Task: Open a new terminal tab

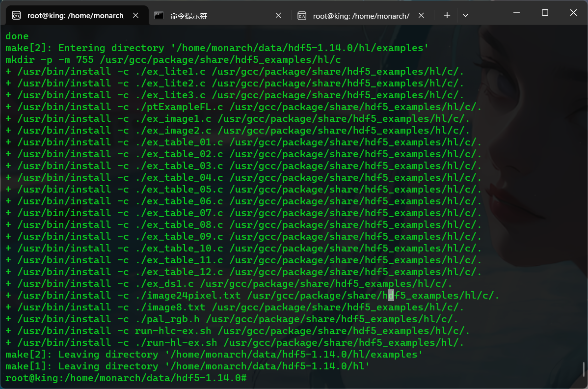Action: pos(447,15)
